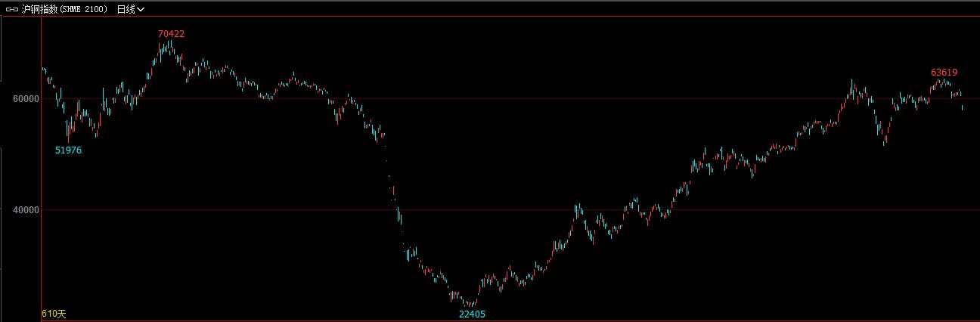Click the 51976 low price label
980x322 pixels.
pos(68,150)
